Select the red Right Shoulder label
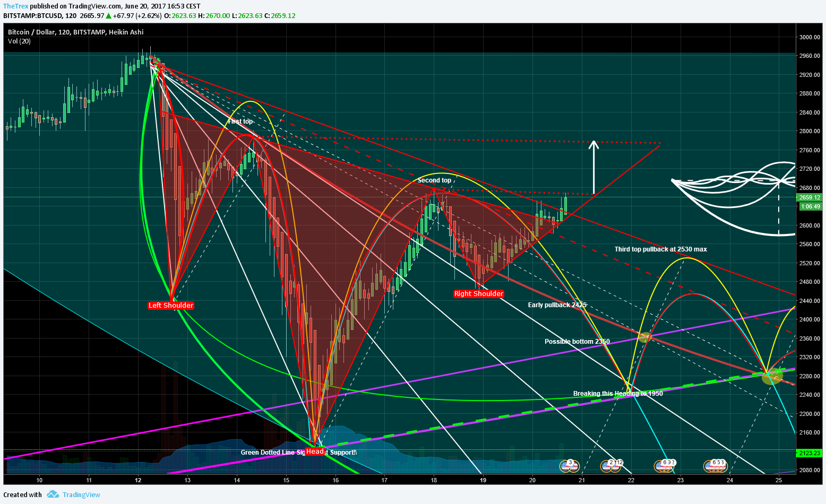 pyautogui.click(x=479, y=293)
